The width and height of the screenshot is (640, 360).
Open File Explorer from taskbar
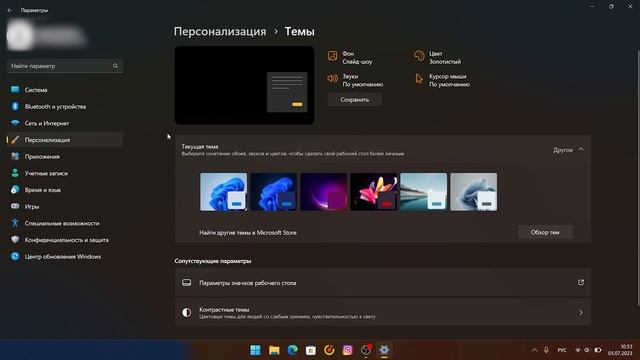click(x=274, y=350)
